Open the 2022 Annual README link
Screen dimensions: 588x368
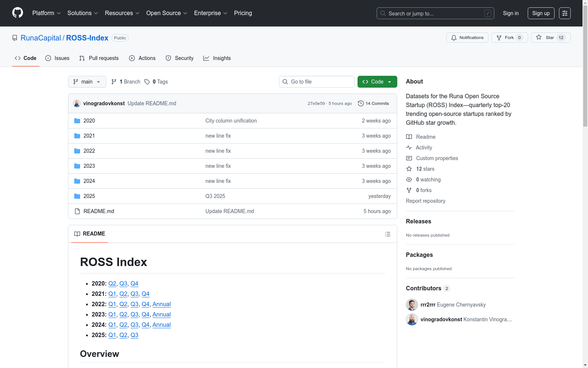pos(162,304)
